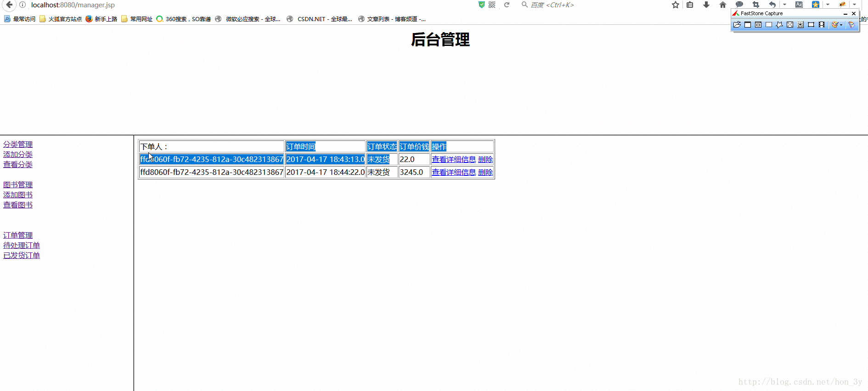The image size is (868, 391).
Task: Click the Baidu search magnifier icon
Action: pos(524,5)
